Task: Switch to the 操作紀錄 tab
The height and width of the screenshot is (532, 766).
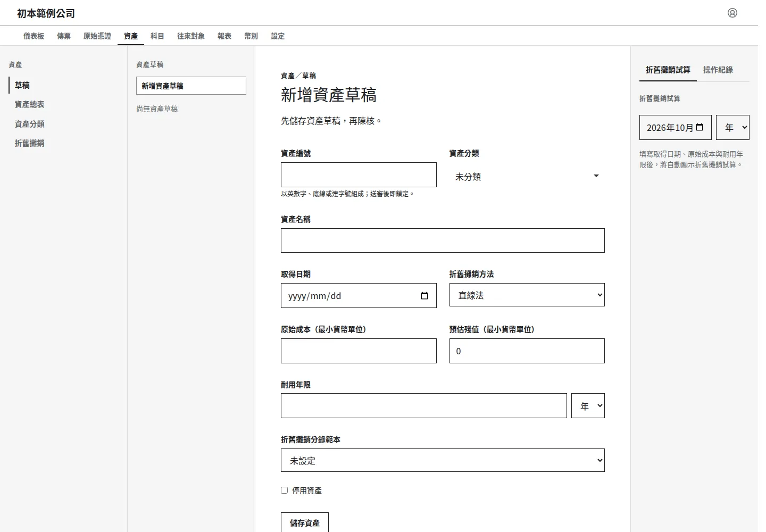Action: click(718, 70)
